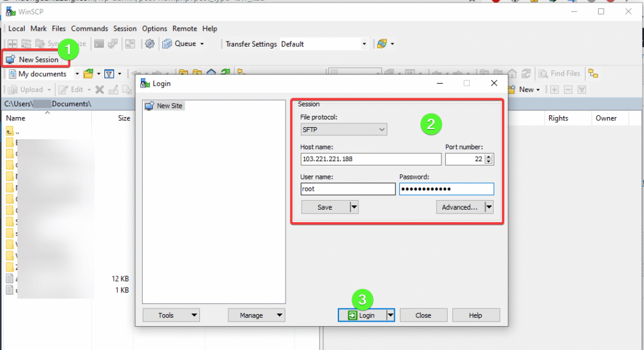Open the Commands menu
This screenshot has width=644, height=350.
click(x=90, y=28)
